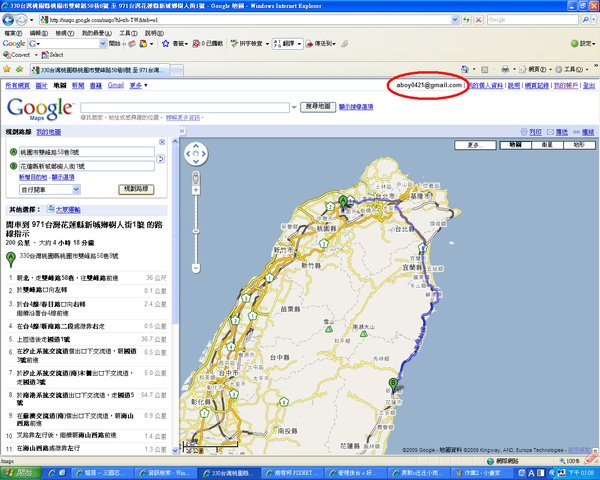Go back with the IE Back arrow
This screenshot has width=600, height=480.
(8, 20)
